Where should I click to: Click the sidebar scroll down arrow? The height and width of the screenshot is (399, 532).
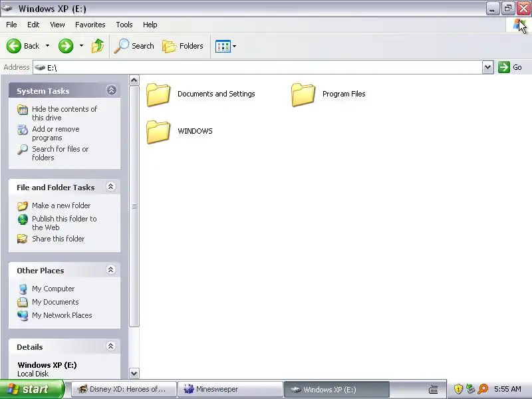134,374
